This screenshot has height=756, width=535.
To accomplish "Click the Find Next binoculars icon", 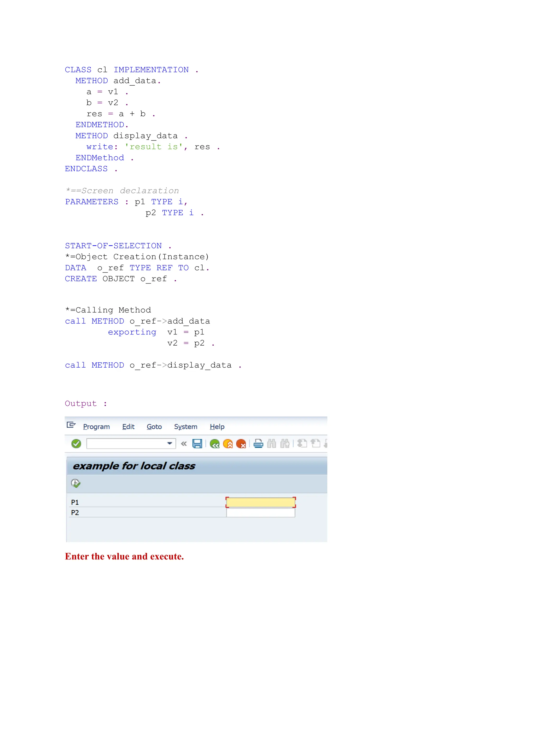I will 285,444.
